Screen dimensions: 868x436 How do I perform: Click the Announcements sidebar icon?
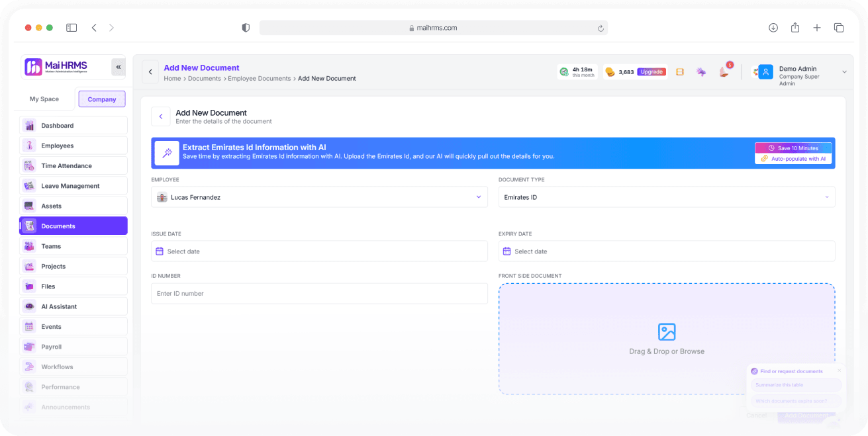29,407
